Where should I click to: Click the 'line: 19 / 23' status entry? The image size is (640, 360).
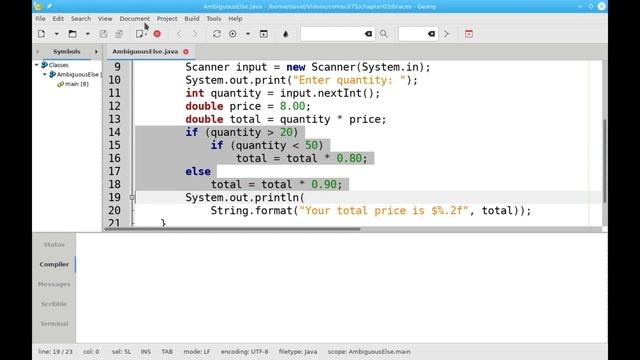[x=55, y=351]
